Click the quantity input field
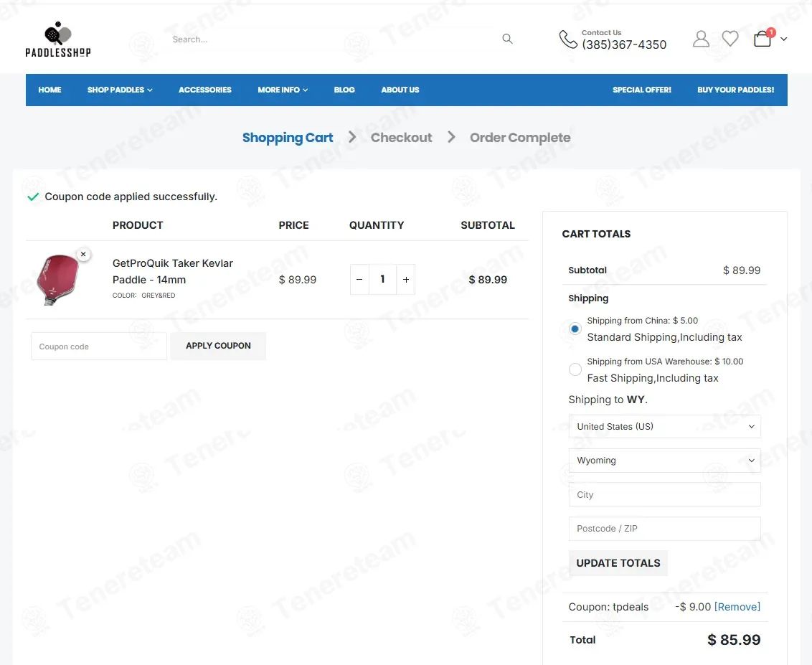Viewport: 812px width, 665px height. click(383, 280)
